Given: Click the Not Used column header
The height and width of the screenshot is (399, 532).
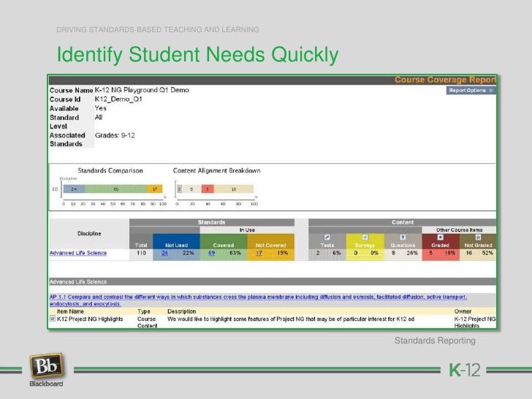Looking at the screenshot, I should 176,243.
